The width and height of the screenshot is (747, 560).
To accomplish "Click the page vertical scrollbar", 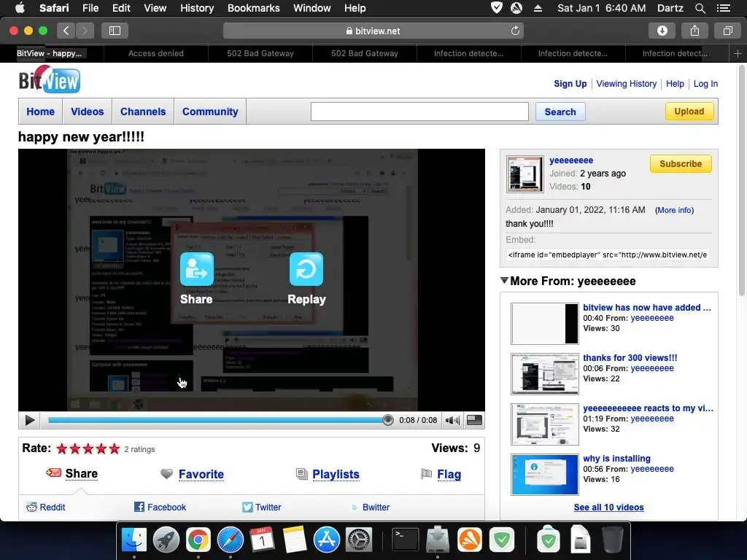I will coord(741,181).
